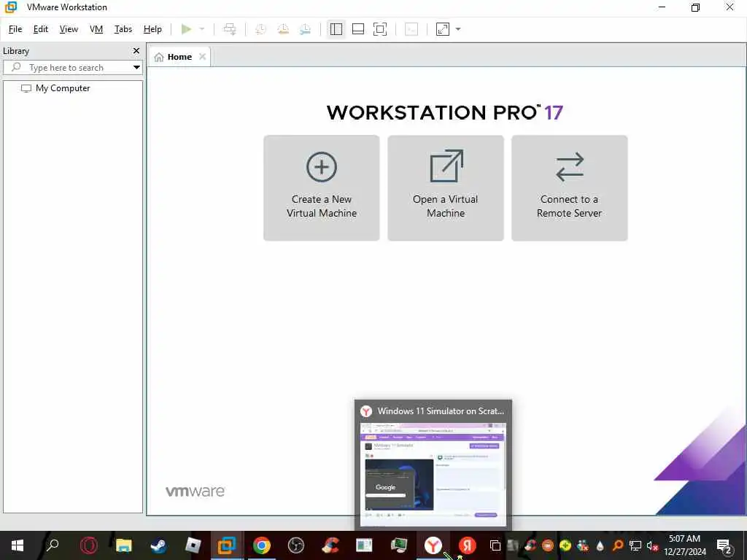Open File Explorer from the taskbar
747x560 pixels.
123,545
